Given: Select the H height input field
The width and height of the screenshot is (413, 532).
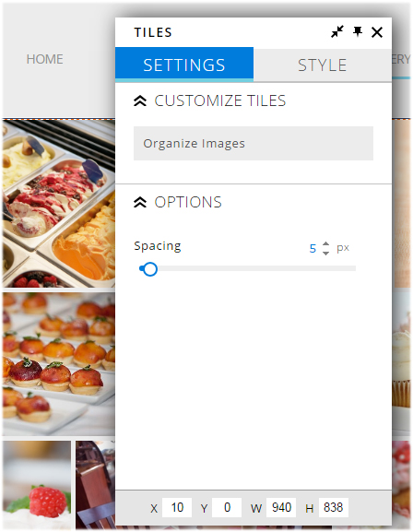Looking at the screenshot, I should [x=333, y=508].
